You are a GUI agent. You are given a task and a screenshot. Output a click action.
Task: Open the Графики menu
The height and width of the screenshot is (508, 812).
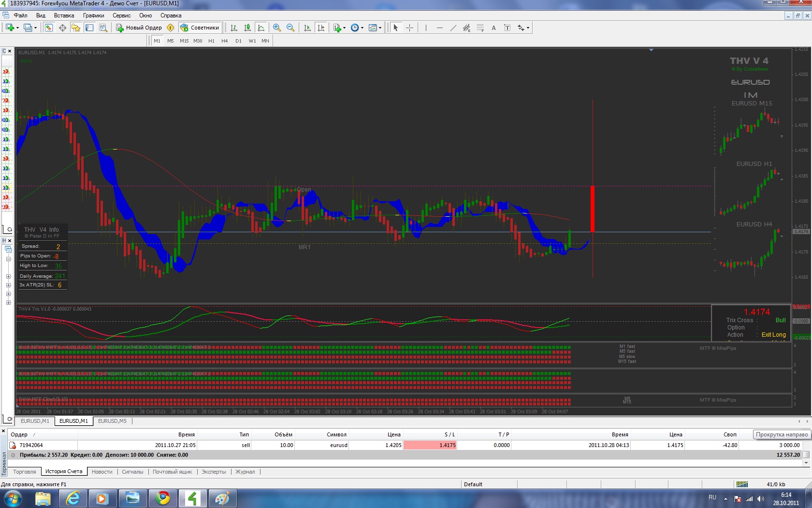[93, 15]
